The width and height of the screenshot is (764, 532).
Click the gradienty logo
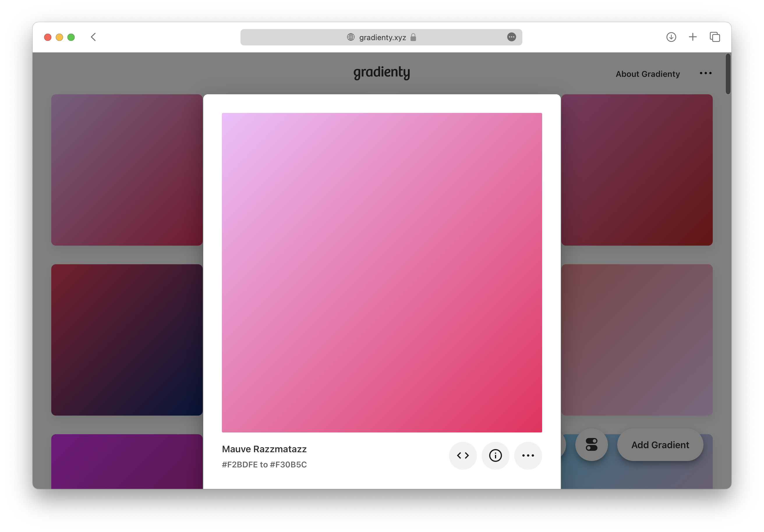[382, 72]
